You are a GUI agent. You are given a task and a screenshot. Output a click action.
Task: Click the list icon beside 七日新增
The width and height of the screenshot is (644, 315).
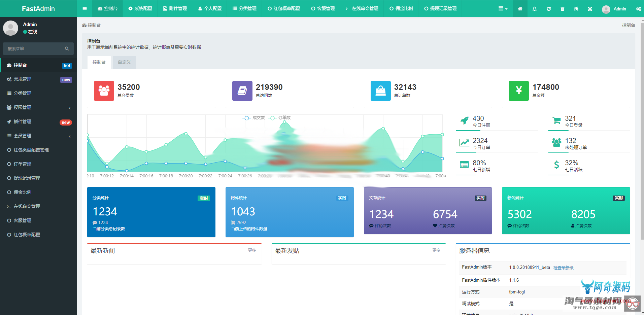coord(465,165)
